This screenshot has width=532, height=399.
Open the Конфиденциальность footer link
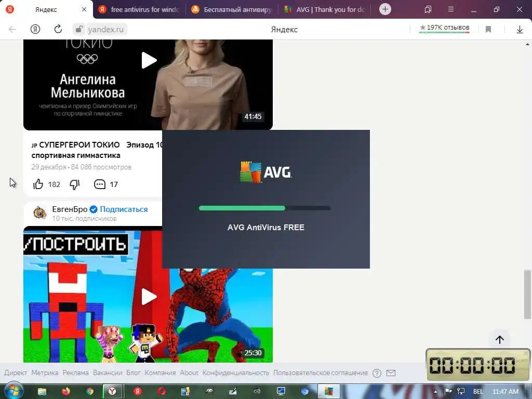click(236, 373)
